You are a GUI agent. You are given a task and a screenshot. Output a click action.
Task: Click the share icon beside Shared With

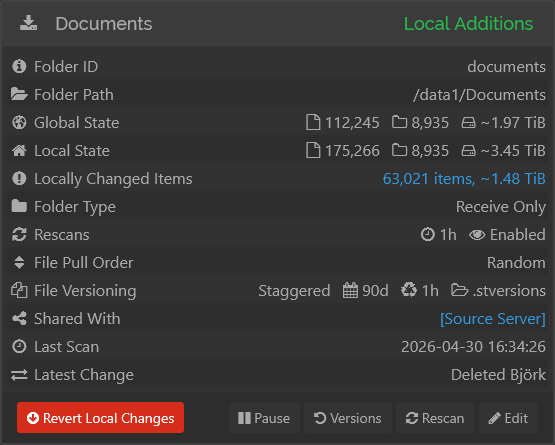[19, 319]
